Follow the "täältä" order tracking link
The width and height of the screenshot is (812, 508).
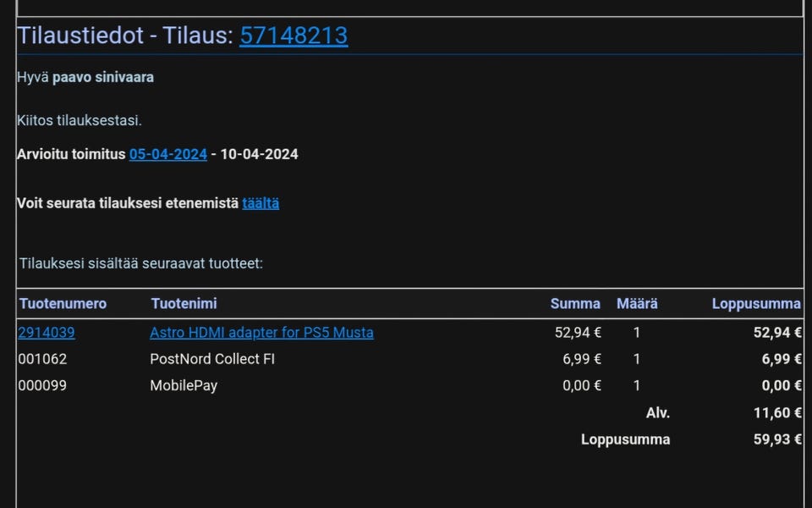click(261, 203)
